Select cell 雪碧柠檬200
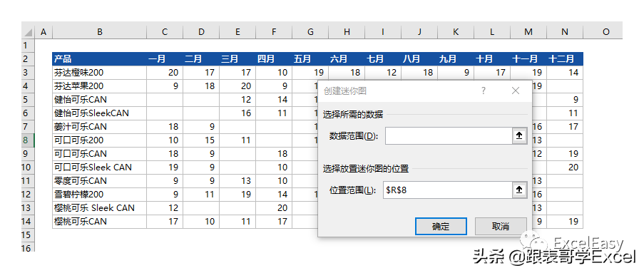The height and width of the screenshot is (273, 644). tap(99, 194)
